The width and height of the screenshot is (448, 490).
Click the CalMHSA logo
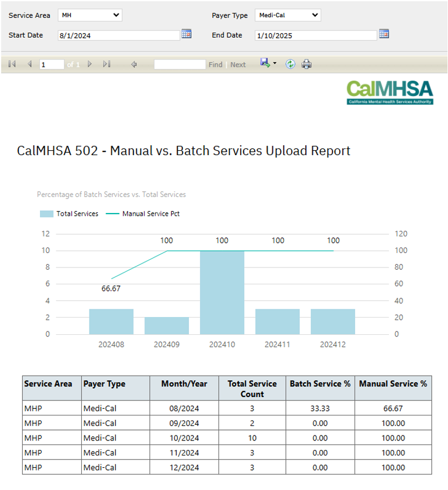coord(390,92)
